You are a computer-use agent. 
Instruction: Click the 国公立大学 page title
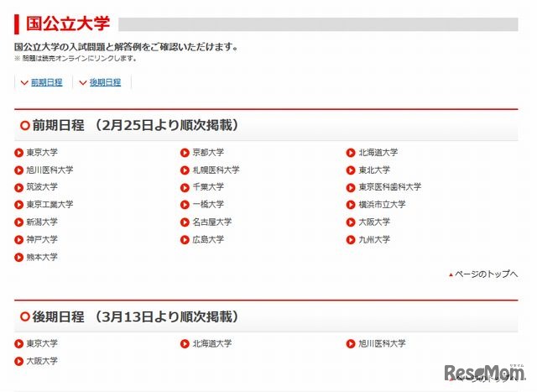pos(68,24)
